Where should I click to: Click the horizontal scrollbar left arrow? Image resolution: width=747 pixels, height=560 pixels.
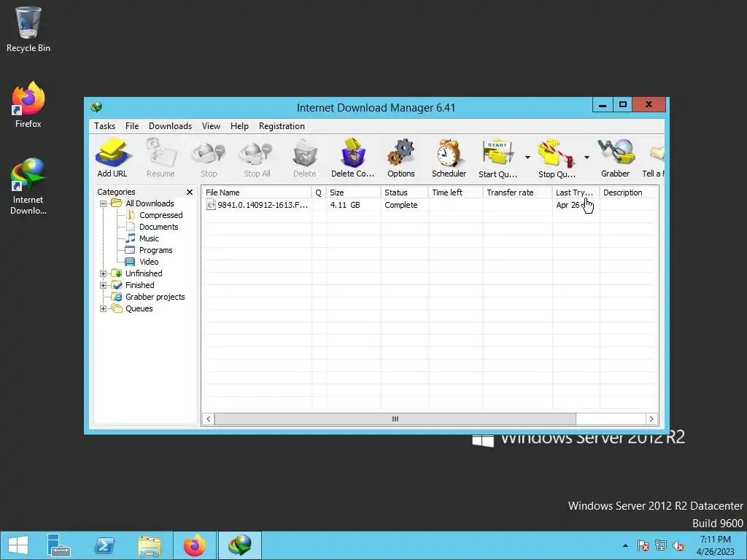tap(208, 419)
